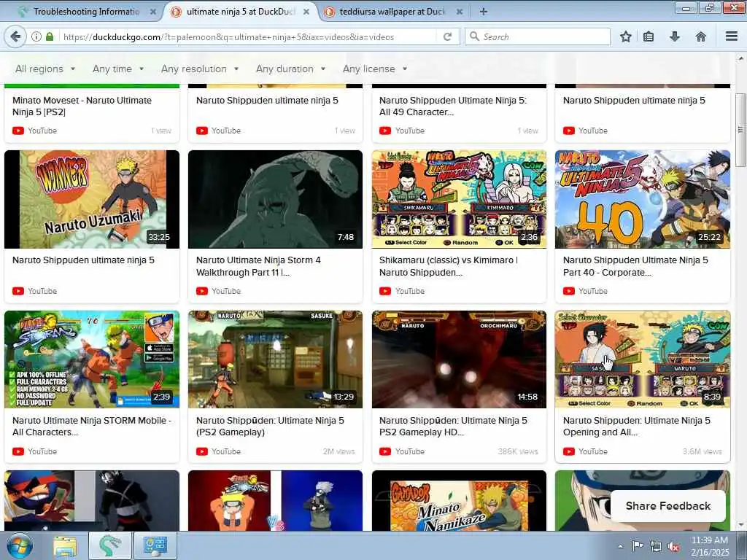Play the Sasuke Naruto select screen 8:39 thumbnail

point(643,359)
